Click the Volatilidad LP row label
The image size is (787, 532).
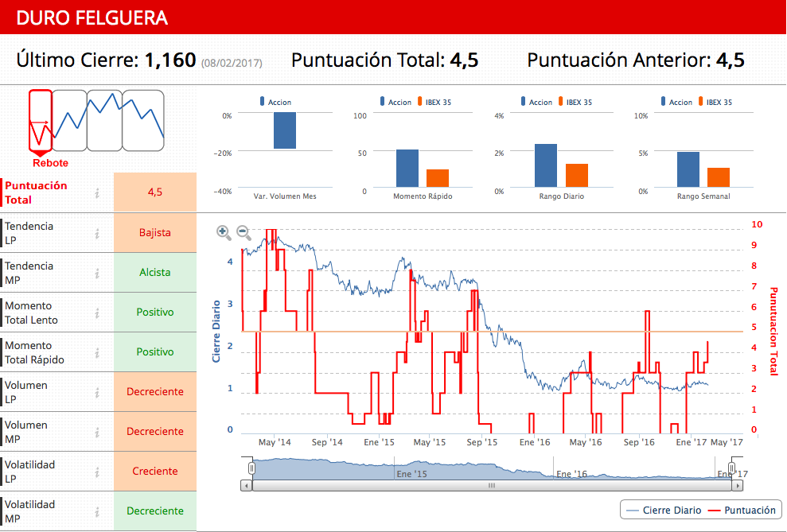[x=29, y=472]
